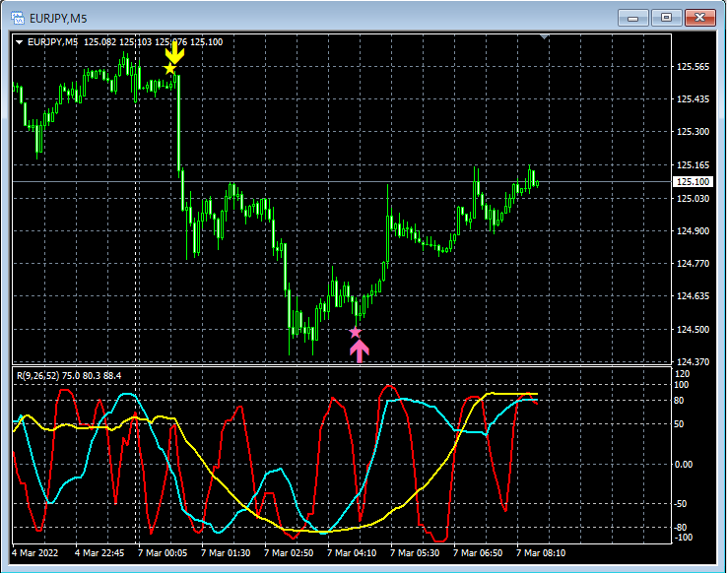Minimize the EURJPY,M5 chart window
Viewport: 728px width, 573px height.
(632, 18)
